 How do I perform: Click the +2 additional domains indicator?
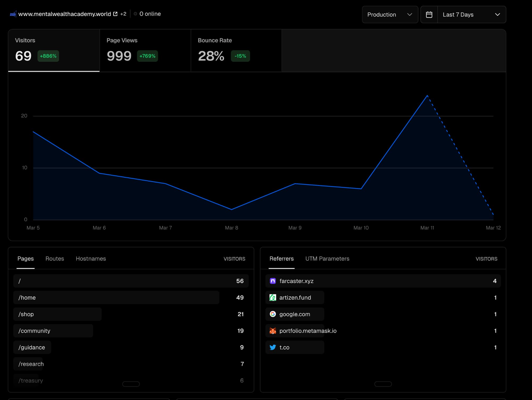123,14
